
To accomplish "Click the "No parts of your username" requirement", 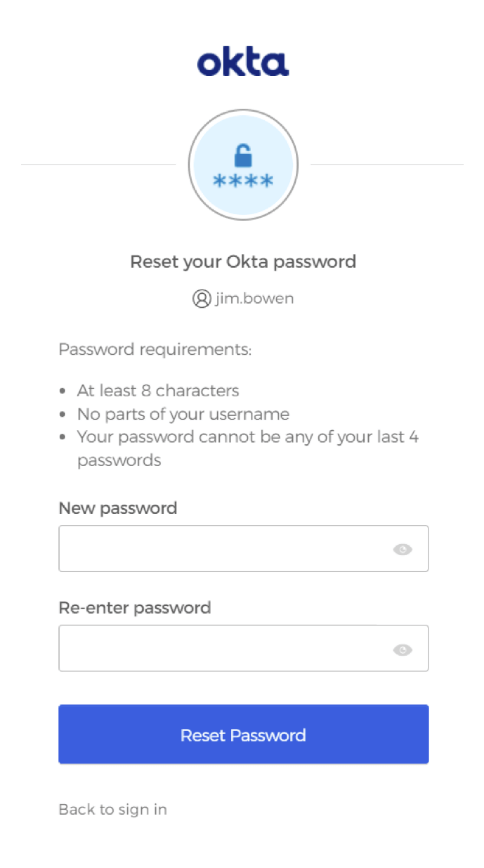I will (183, 414).
